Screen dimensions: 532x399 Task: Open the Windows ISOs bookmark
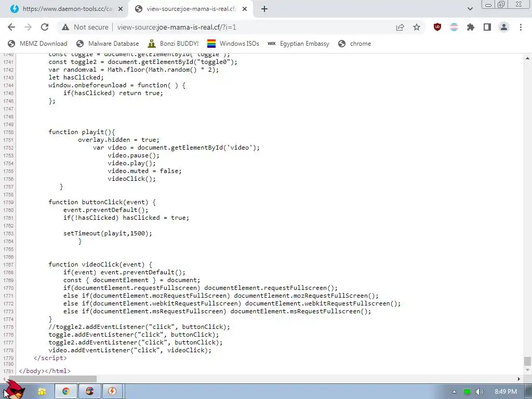click(233, 44)
